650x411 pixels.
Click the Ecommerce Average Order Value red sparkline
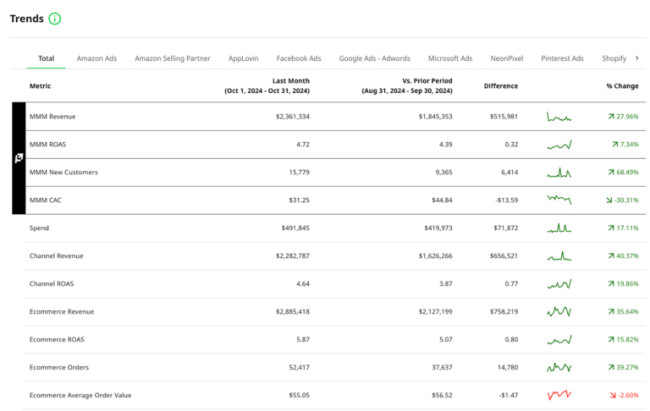pyautogui.click(x=559, y=396)
